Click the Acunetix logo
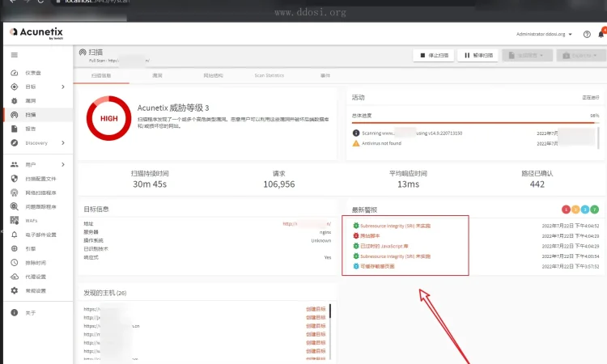Image resolution: width=607 pixels, height=364 pixels. click(36, 33)
